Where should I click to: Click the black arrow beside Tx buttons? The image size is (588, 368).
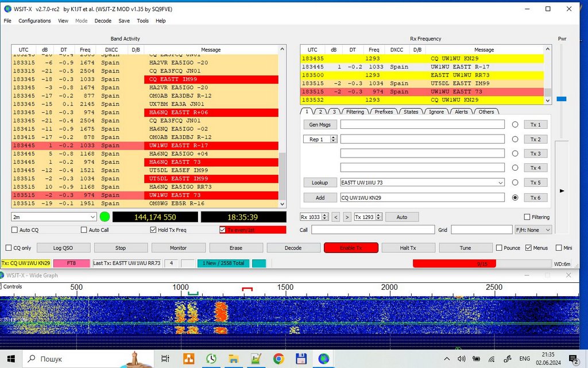(x=562, y=191)
